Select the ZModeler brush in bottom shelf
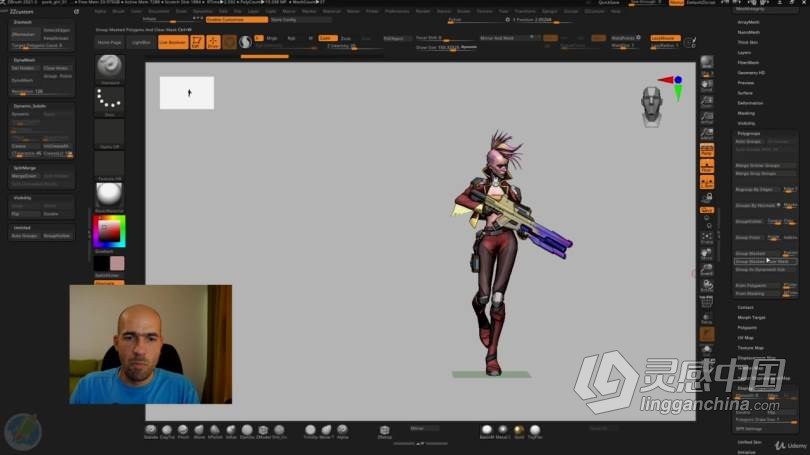Viewport: 810px width, 455px height. 263,430
